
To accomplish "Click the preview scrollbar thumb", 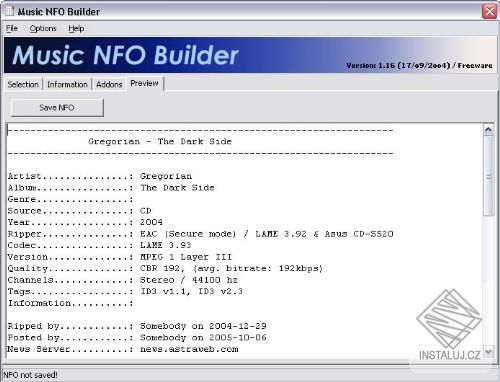I will tap(488, 176).
